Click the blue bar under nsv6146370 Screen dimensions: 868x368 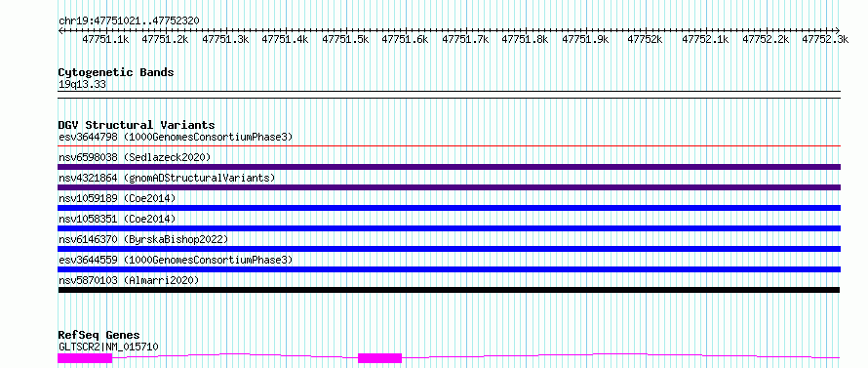pos(449,249)
